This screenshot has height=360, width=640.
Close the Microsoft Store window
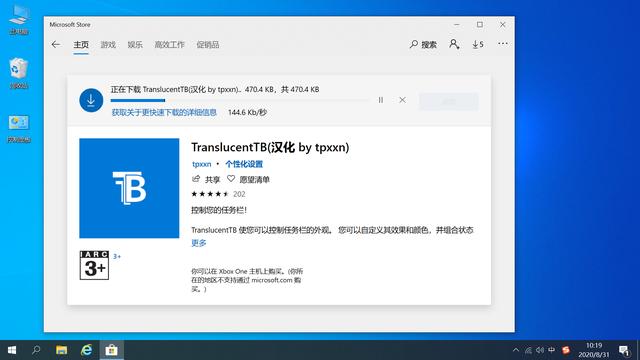[503, 24]
